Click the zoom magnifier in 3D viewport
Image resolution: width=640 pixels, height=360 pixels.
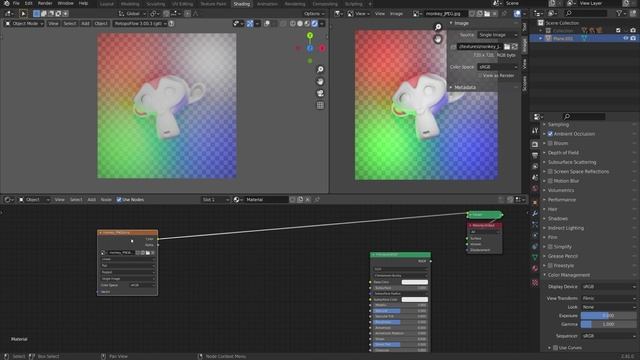[320, 69]
